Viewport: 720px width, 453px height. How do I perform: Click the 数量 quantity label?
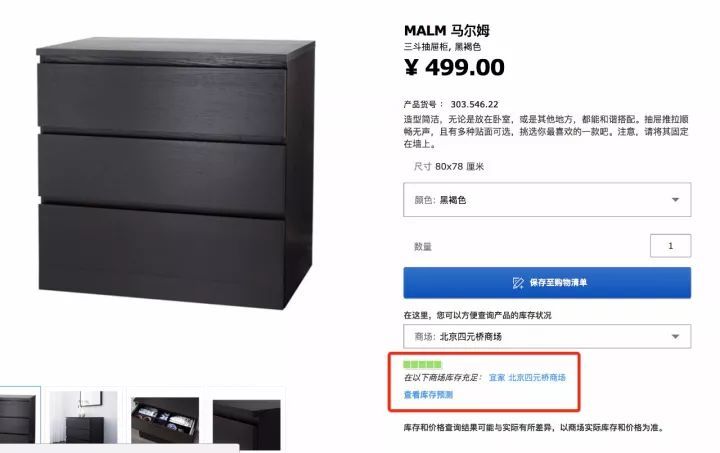(423, 246)
